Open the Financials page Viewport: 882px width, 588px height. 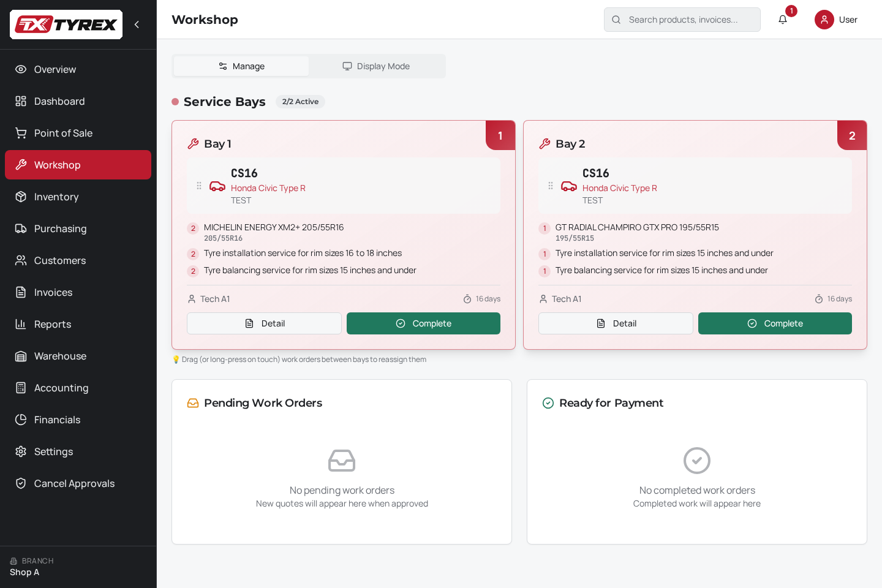[x=78, y=420]
